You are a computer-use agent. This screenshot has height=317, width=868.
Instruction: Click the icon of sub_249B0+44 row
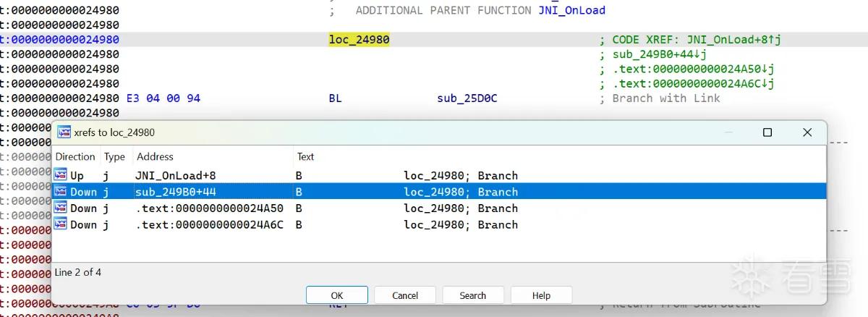point(60,192)
